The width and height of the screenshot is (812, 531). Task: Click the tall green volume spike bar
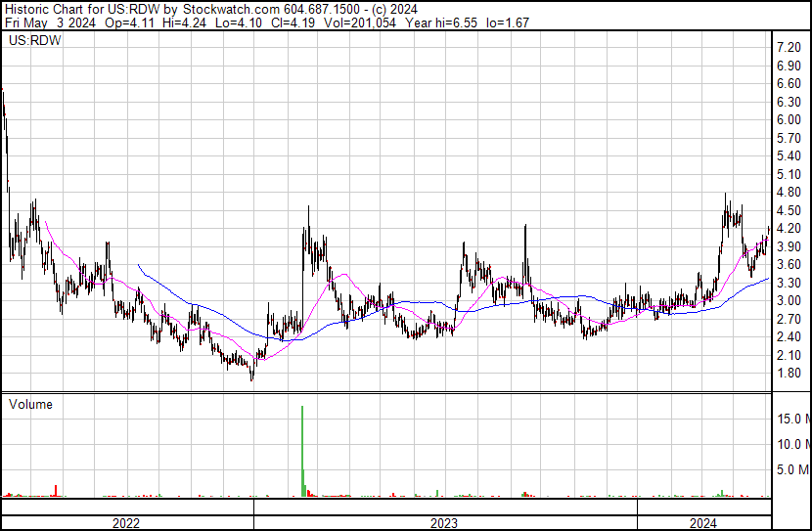(x=302, y=451)
